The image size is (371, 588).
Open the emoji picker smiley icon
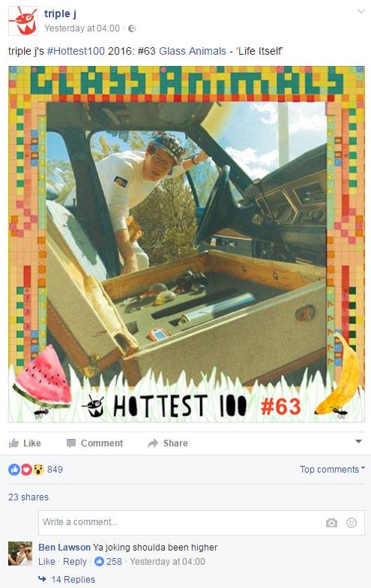click(352, 522)
